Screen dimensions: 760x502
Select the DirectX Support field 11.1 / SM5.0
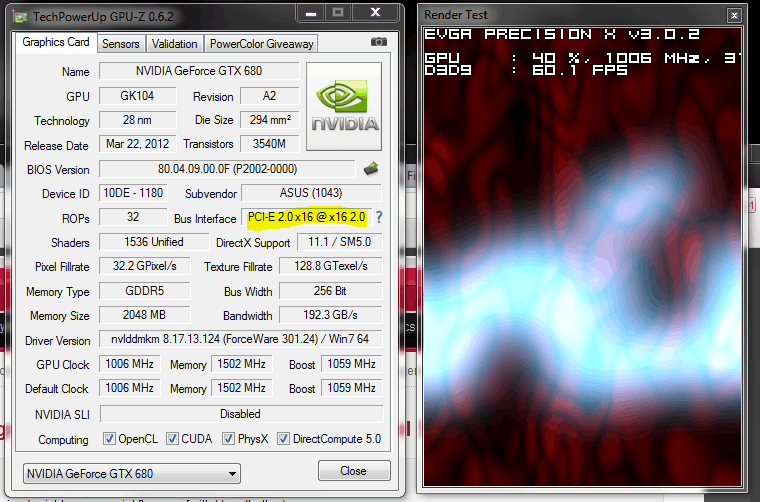click(x=339, y=242)
